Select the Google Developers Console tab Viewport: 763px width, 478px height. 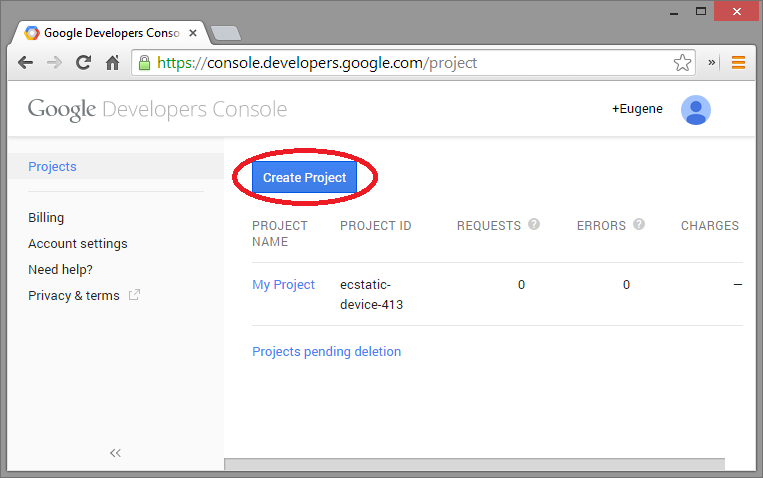tap(111, 33)
